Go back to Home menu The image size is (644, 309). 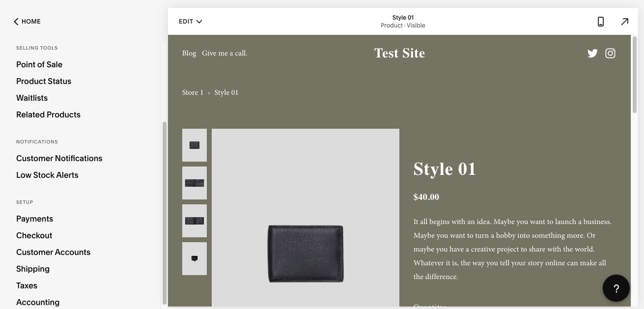[x=27, y=22]
